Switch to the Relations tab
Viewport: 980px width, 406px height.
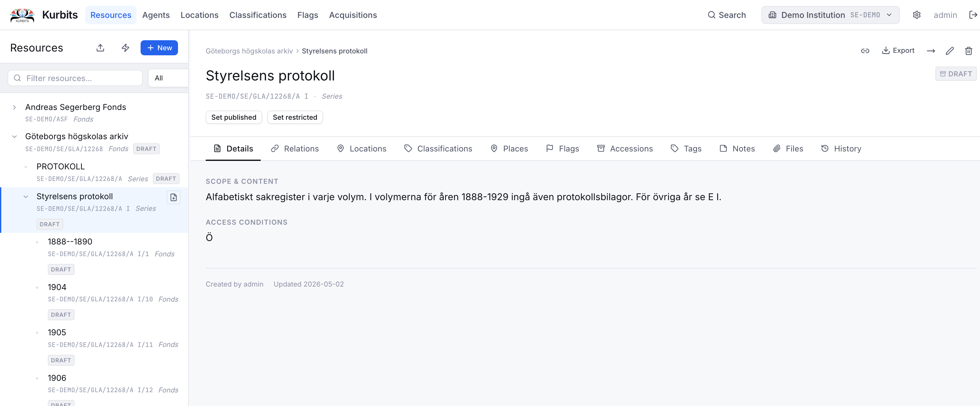(x=295, y=149)
